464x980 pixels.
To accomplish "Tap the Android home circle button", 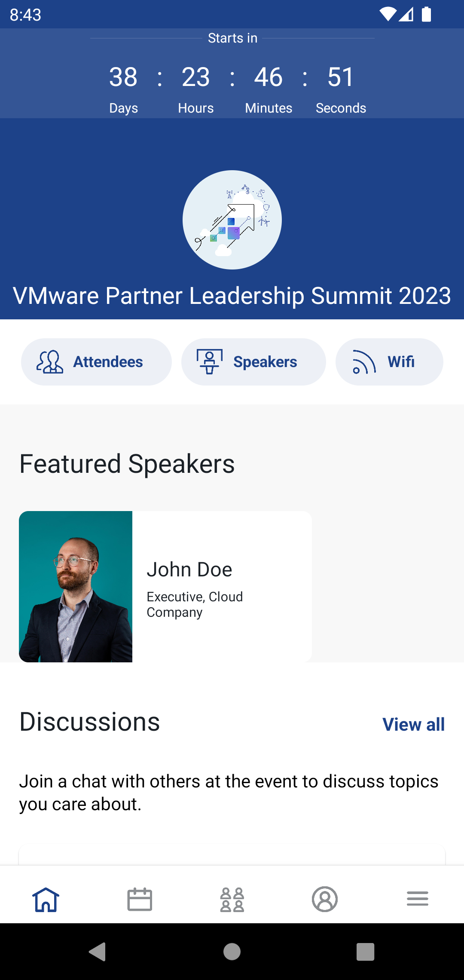I will tap(232, 952).
